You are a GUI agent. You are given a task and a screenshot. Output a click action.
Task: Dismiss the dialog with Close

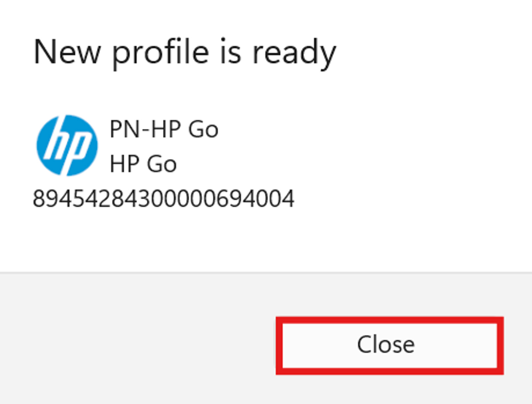pyautogui.click(x=389, y=345)
